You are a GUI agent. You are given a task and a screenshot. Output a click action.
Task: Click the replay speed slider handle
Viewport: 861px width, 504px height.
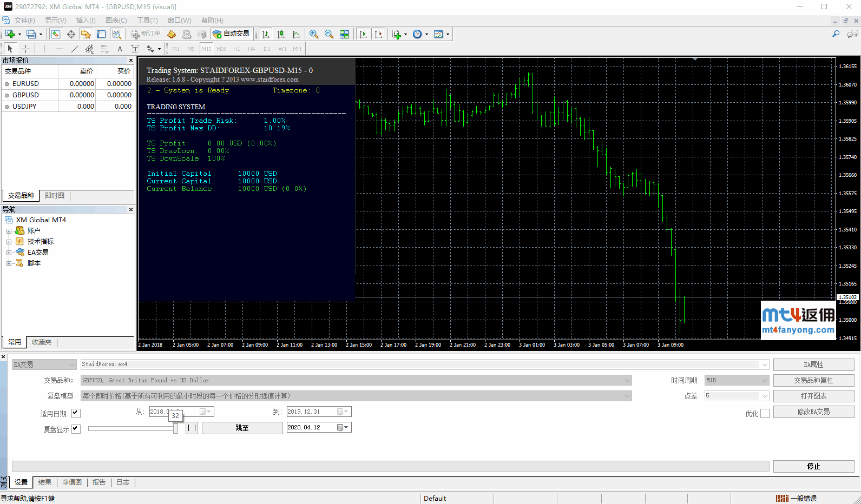pos(175,428)
